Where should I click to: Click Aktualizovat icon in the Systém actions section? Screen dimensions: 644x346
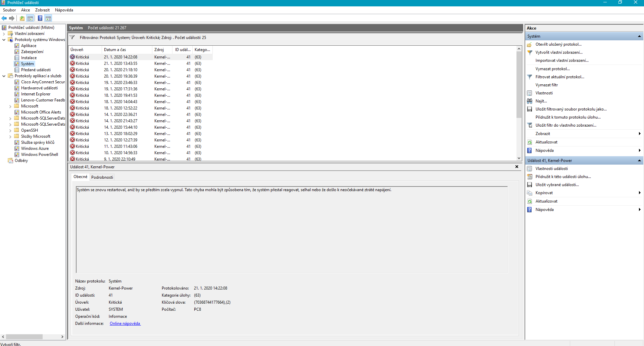coord(530,142)
